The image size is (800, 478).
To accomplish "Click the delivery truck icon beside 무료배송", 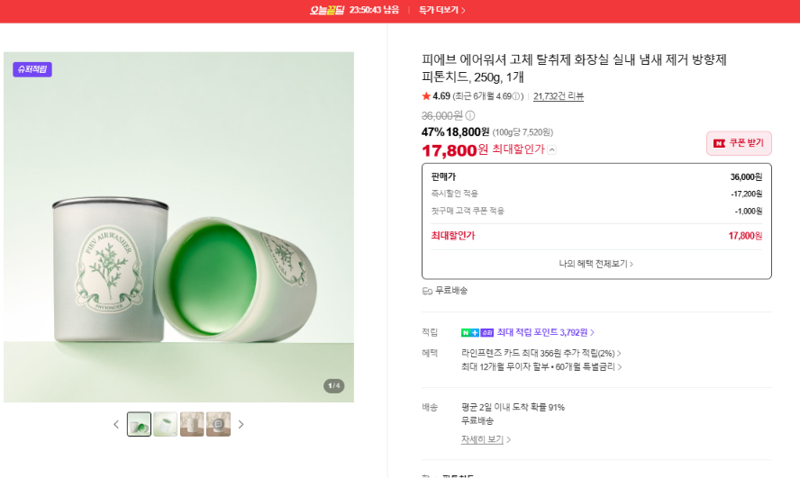I will (427, 291).
